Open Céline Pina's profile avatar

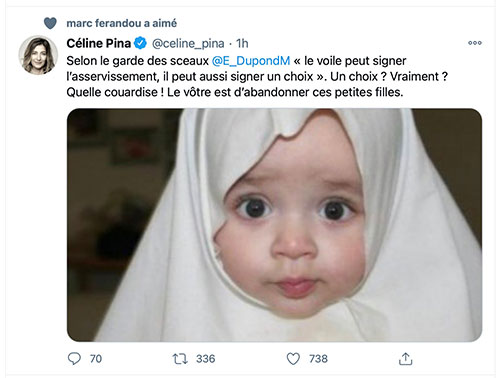point(38,55)
